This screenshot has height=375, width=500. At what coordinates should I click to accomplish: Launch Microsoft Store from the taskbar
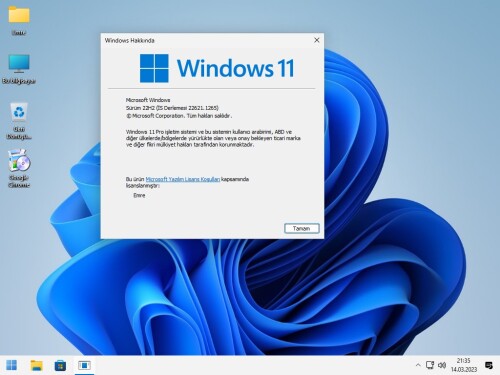[x=60, y=365]
